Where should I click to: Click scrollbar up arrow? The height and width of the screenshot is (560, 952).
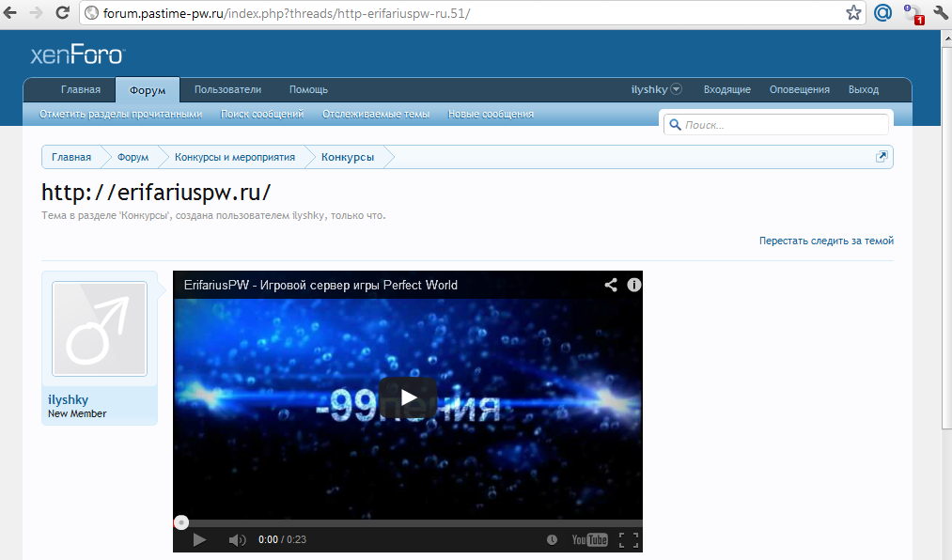coord(946,38)
